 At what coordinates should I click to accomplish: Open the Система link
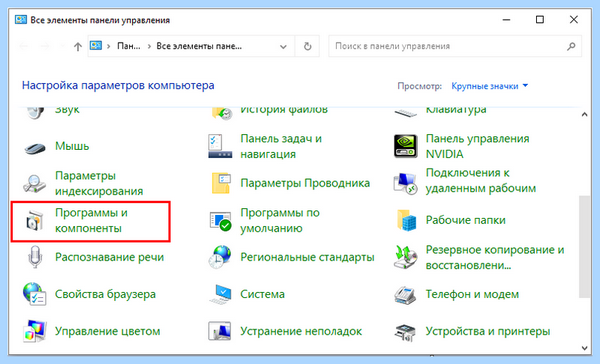click(x=262, y=294)
